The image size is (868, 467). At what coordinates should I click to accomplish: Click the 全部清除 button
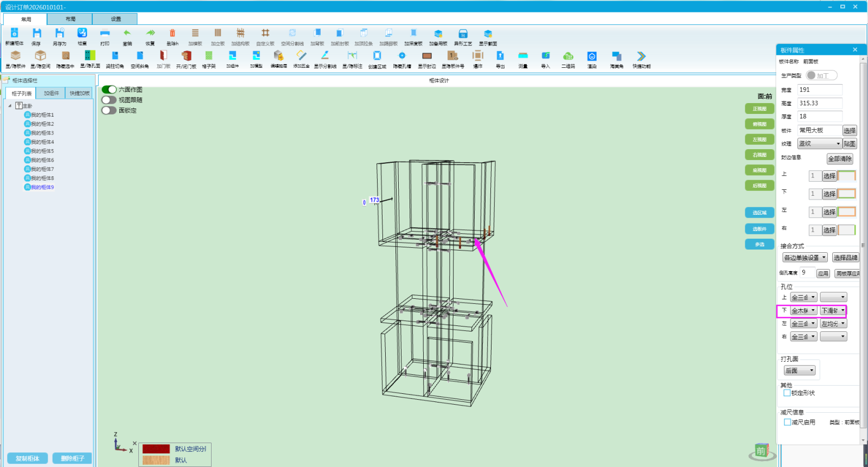click(840, 159)
